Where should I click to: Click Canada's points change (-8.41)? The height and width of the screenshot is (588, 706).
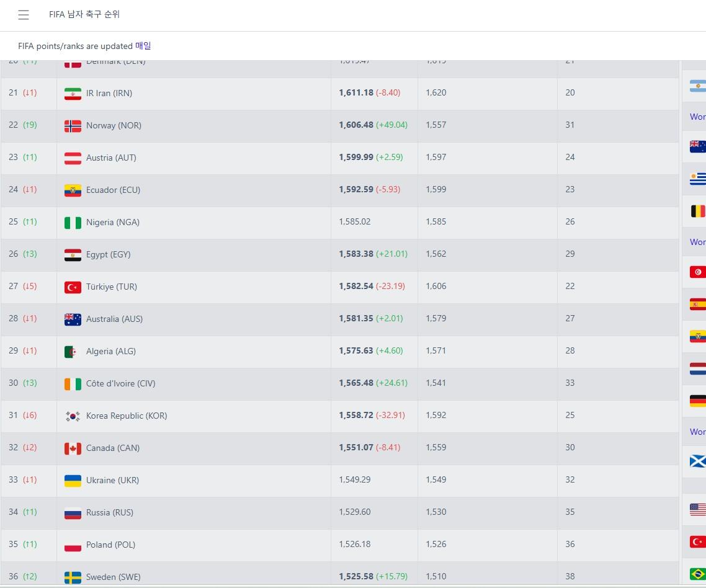pos(388,448)
